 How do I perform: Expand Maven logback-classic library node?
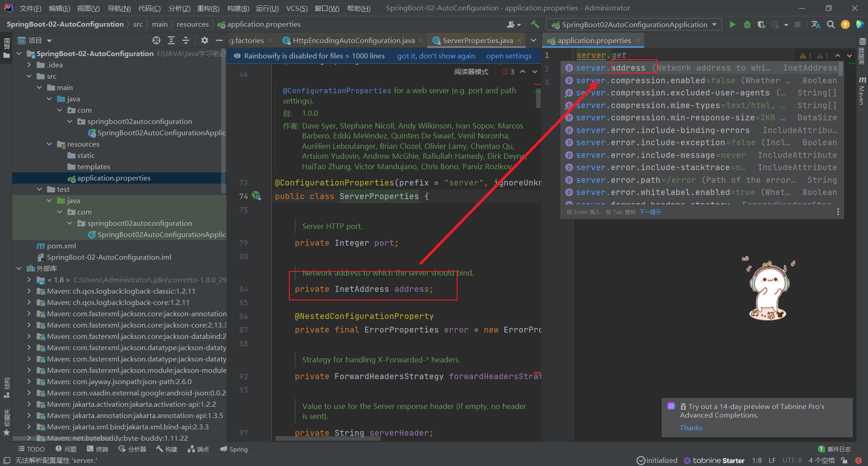29,291
